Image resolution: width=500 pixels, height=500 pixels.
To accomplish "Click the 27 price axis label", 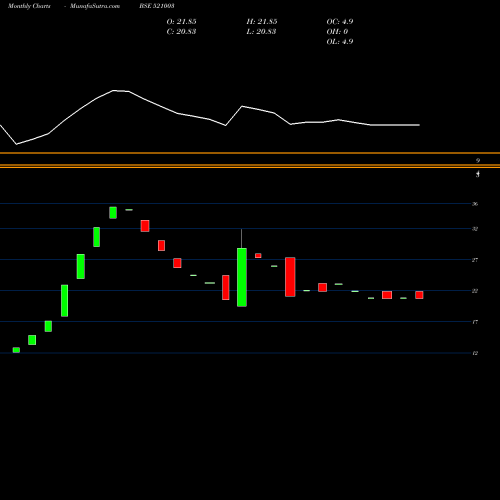I will (475, 260).
